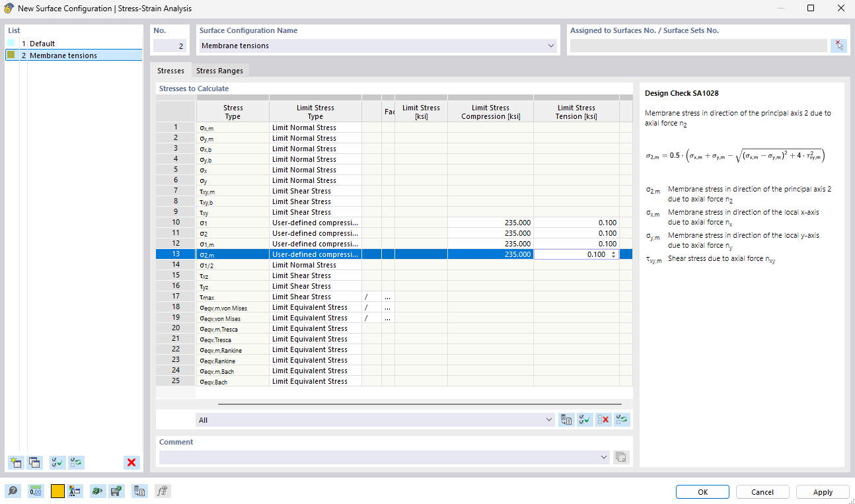The height and width of the screenshot is (504, 855).
Task: Deselect all stresses using the red X icon
Action: [603, 419]
